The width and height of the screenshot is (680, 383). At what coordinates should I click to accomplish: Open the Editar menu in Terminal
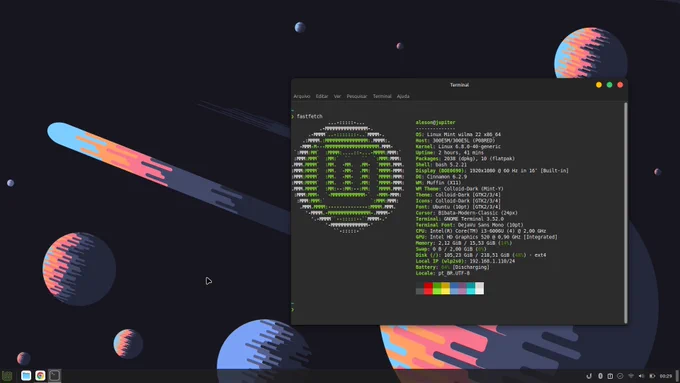(x=322, y=96)
